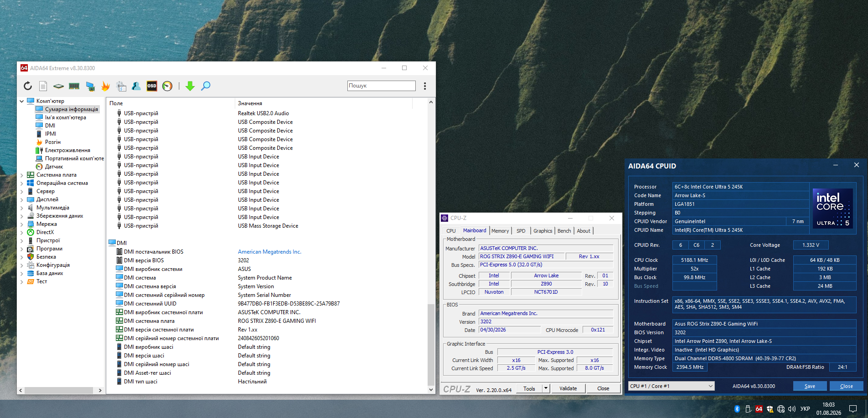Open the CPU #1 / Core #1 dropdown
Image resolution: width=868 pixels, height=418 pixels.
pos(671,386)
